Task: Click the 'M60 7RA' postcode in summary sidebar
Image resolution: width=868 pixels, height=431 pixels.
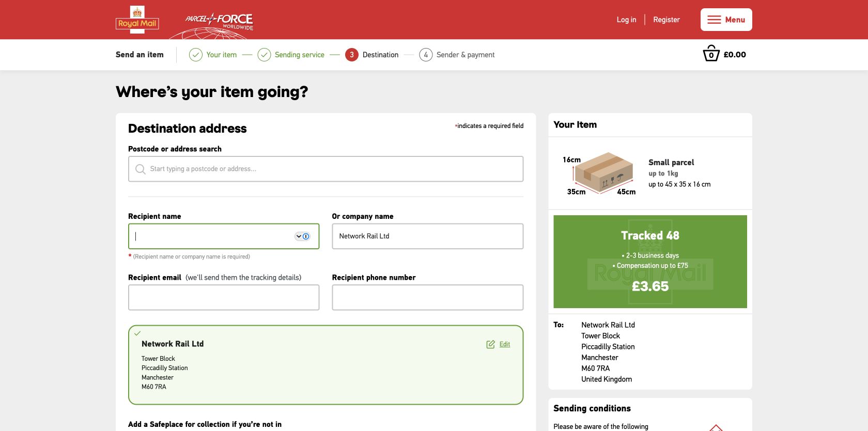Action: click(x=595, y=368)
